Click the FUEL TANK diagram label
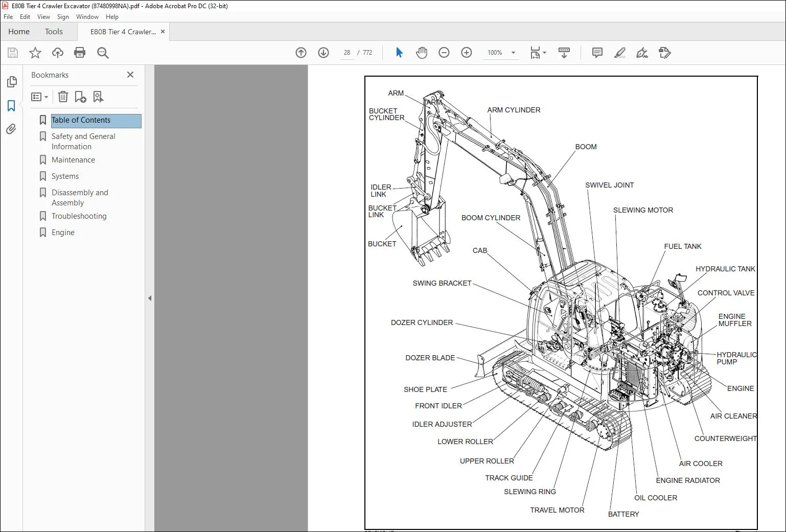The height and width of the screenshot is (532, 786). click(x=682, y=246)
